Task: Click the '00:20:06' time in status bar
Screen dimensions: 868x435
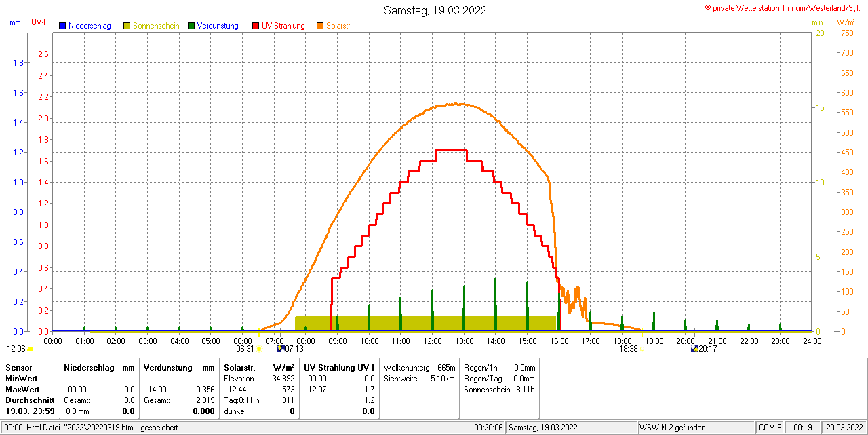Action: [x=488, y=428]
